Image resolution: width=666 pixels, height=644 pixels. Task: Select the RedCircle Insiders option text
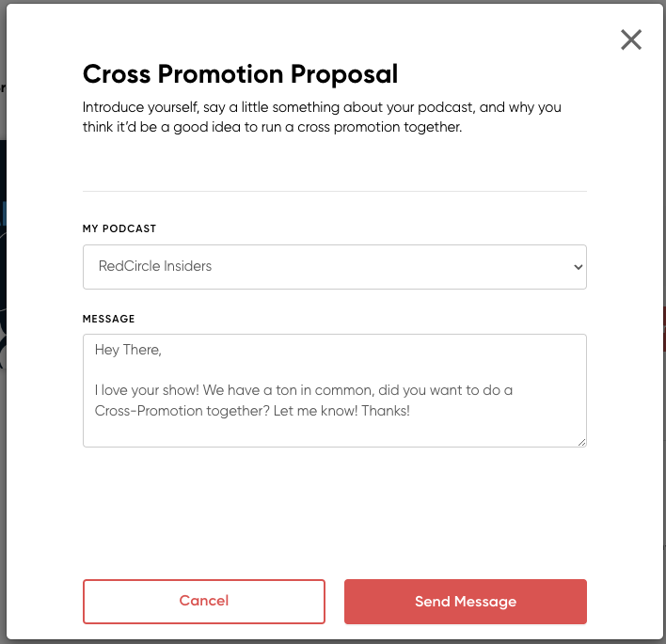pos(155,266)
